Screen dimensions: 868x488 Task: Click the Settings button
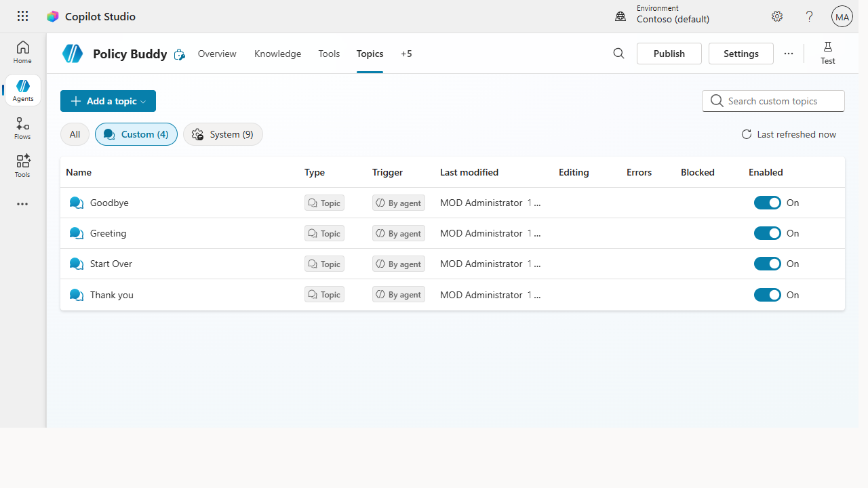coord(741,54)
